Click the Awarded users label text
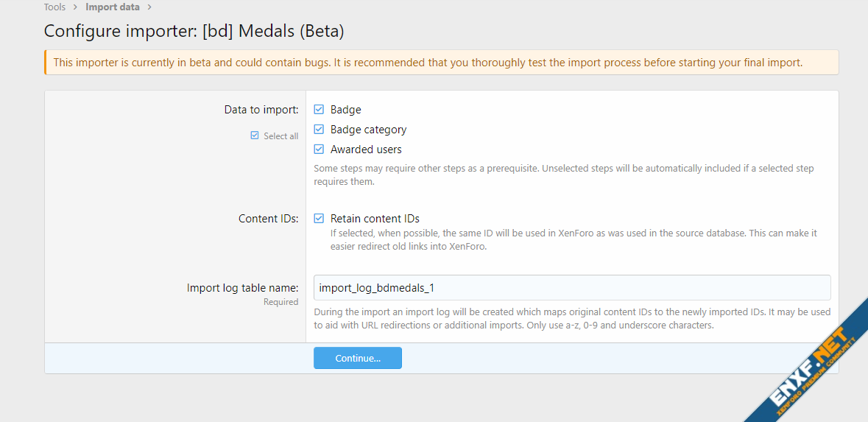This screenshot has height=422, width=868. (366, 150)
